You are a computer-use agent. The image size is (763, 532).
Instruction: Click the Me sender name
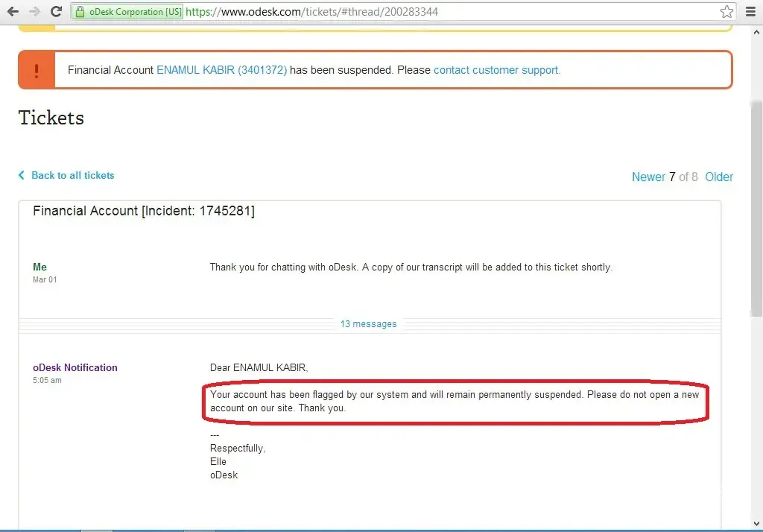point(39,267)
